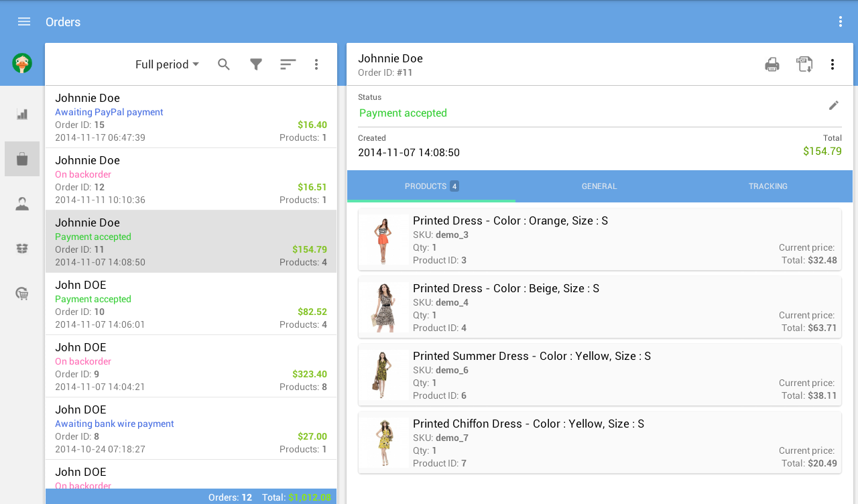858x504 pixels.
Task: Switch to the Tracking tab
Action: click(x=768, y=186)
